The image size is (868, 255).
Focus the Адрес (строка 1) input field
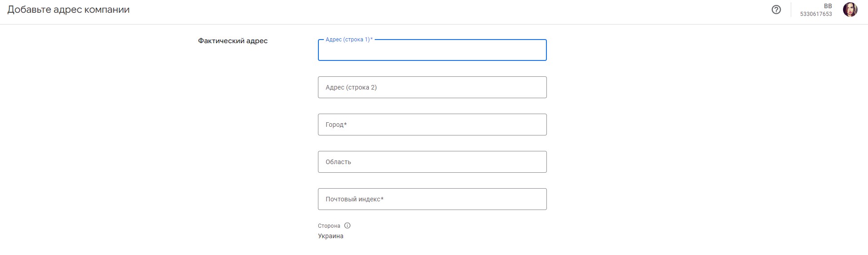point(432,51)
